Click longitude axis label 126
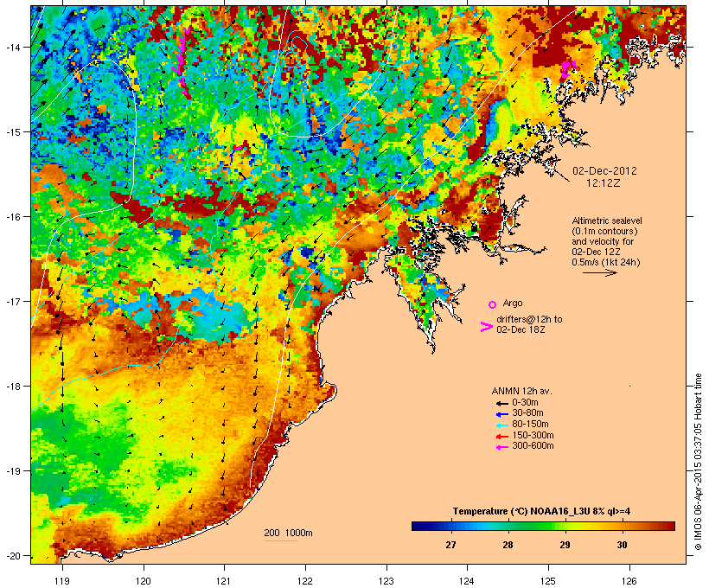 (x=629, y=581)
